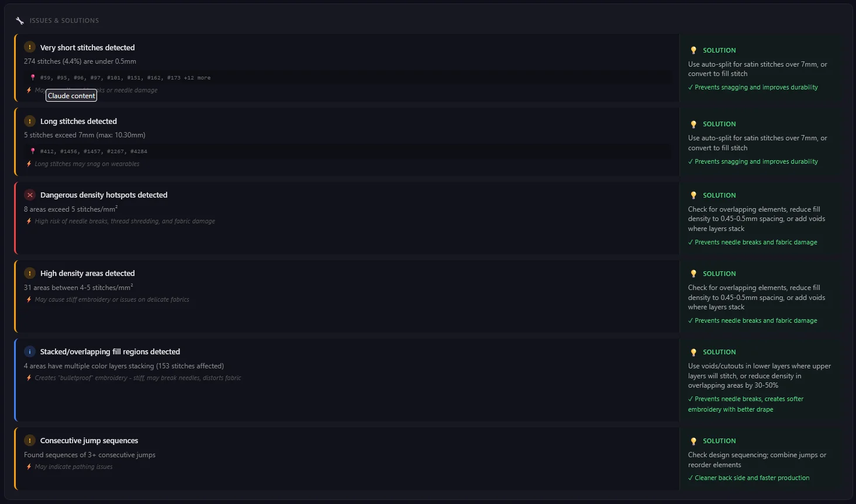Click lightbulb icon in Consecutive jump sequences solution
The width and height of the screenshot is (856, 504).
click(693, 441)
